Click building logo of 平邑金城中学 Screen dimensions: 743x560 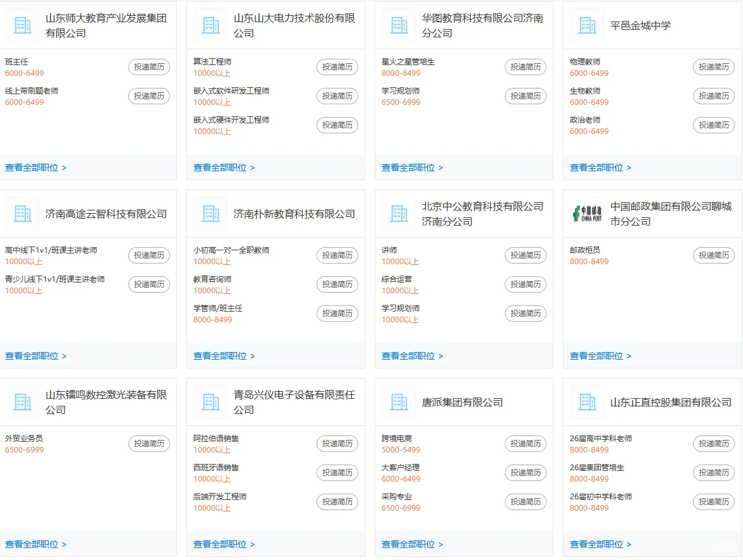(x=587, y=25)
